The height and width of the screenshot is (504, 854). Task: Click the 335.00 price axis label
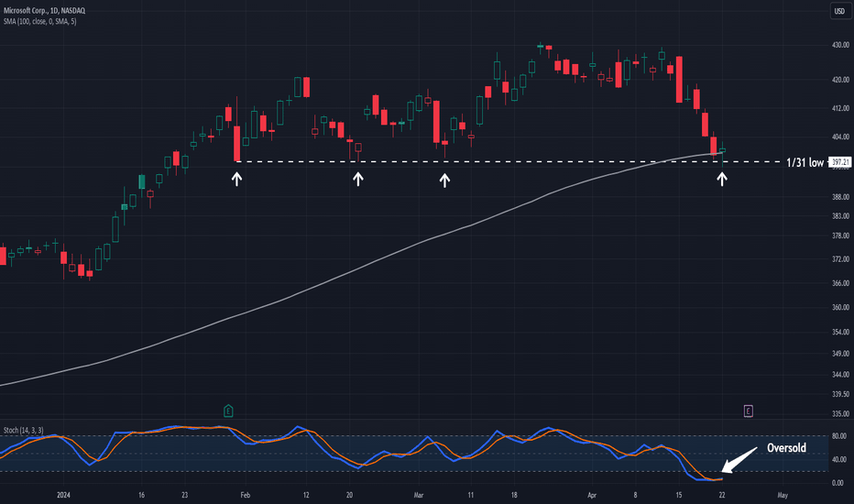click(840, 413)
